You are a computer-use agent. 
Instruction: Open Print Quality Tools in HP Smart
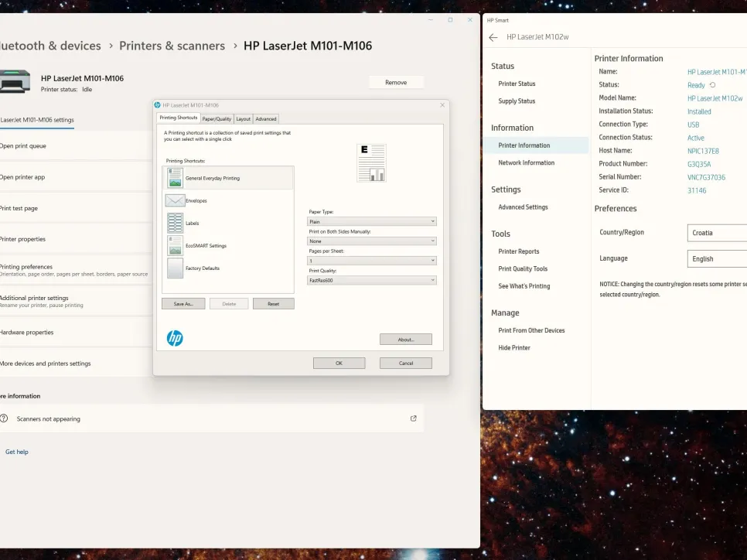(x=523, y=269)
